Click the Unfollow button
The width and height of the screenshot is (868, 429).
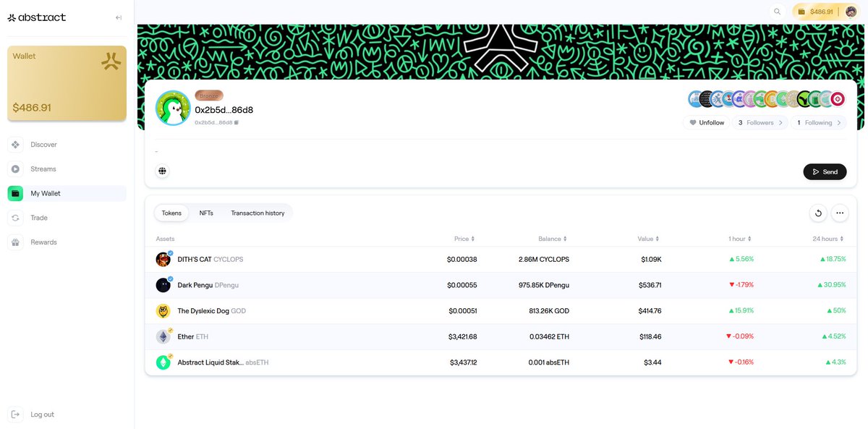[x=706, y=123]
